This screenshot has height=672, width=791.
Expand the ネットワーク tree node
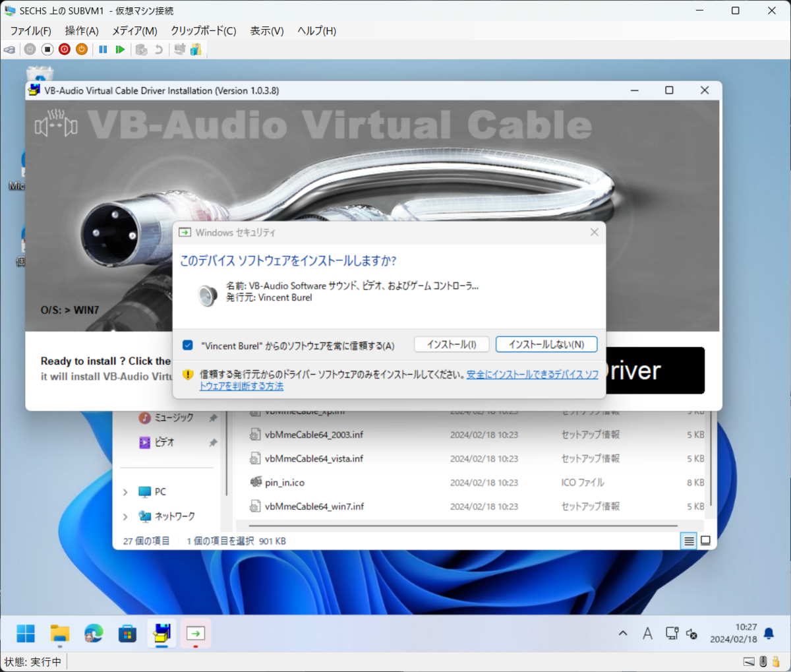[x=125, y=516]
